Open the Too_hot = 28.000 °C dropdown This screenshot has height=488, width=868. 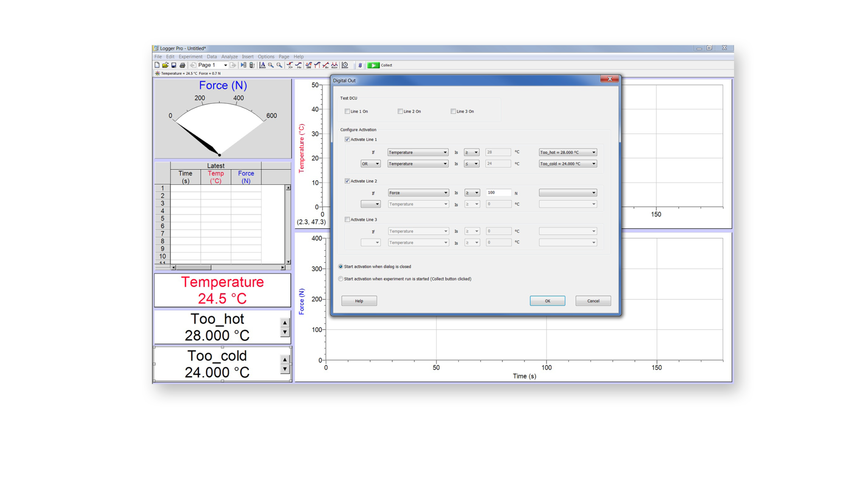coord(568,152)
